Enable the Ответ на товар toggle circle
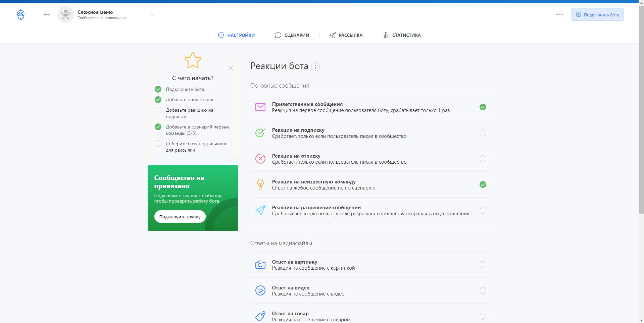 [x=483, y=316]
